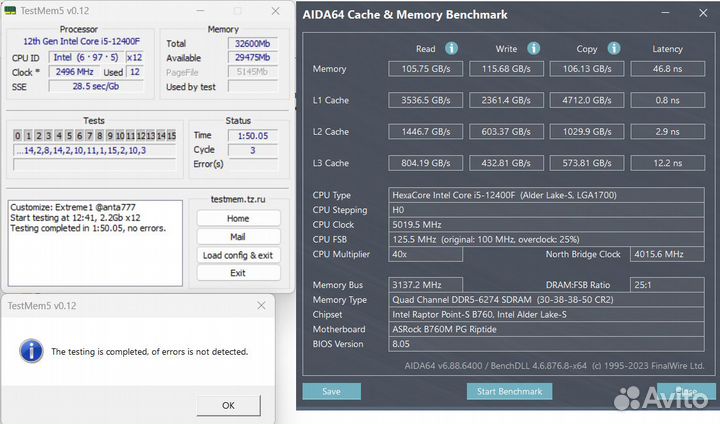720x424 pixels.
Task: Click the SSE field 28.5 sec/Gb
Action: (96, 86)
